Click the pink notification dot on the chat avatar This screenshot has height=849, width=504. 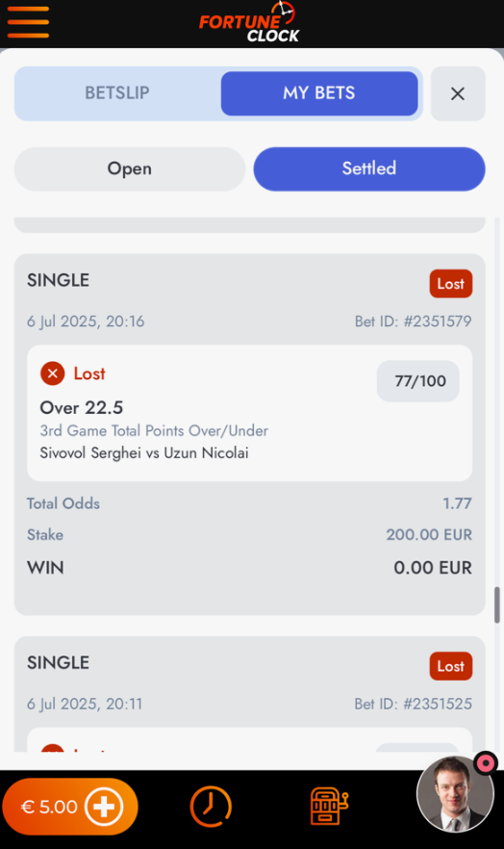tap(485, 763)
